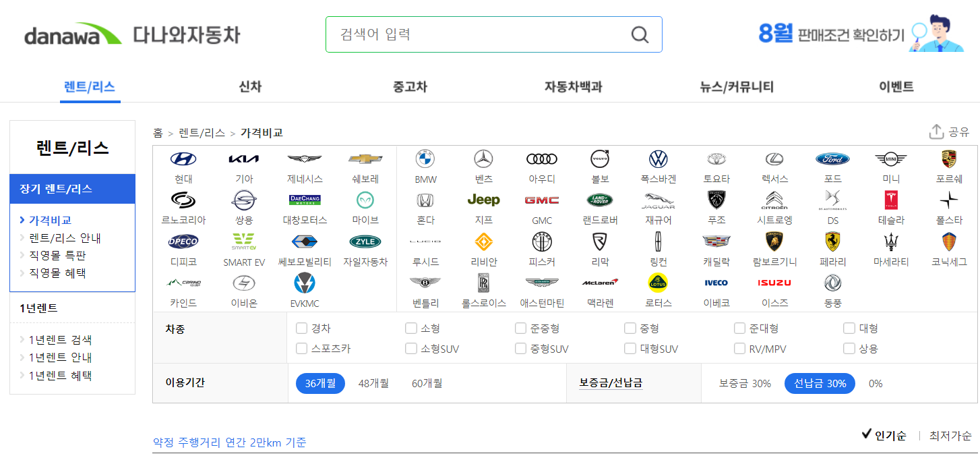Viewport: 980px width, 458px height.
Task: Click the share (공유) icon
Action: [x=936, y=132]
